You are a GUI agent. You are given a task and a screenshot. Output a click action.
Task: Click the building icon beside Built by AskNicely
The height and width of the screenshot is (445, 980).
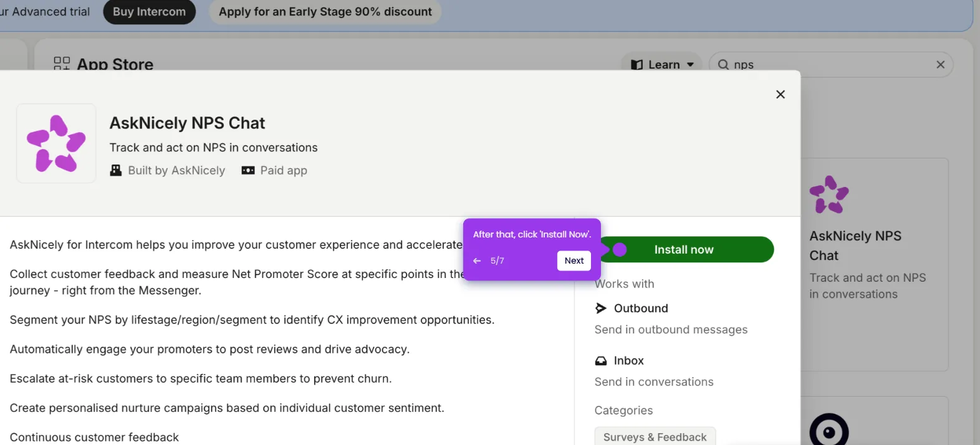tap(116, 170)
